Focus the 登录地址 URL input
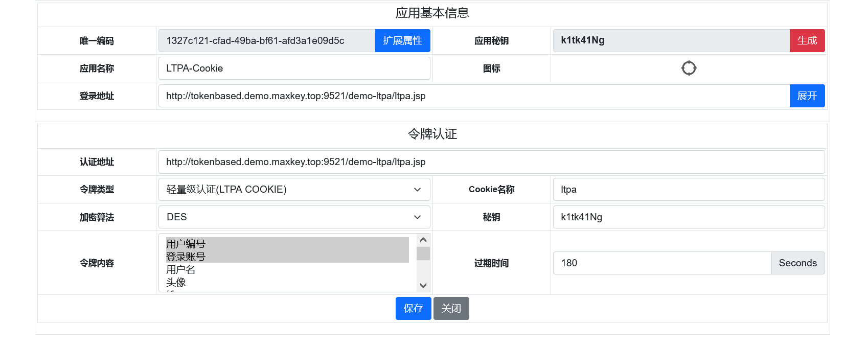 pyautogui.click(x=473, y=96)
